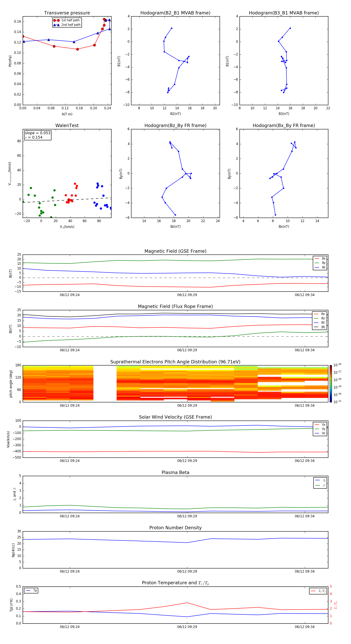Click the Suprathermal Electrons Pitch Angle title
This screenshot has height=644, width=351.
(175, 362)
